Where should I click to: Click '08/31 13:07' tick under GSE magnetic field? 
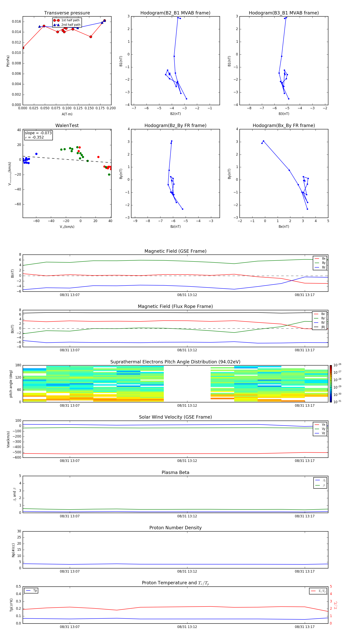click(70, 295)
